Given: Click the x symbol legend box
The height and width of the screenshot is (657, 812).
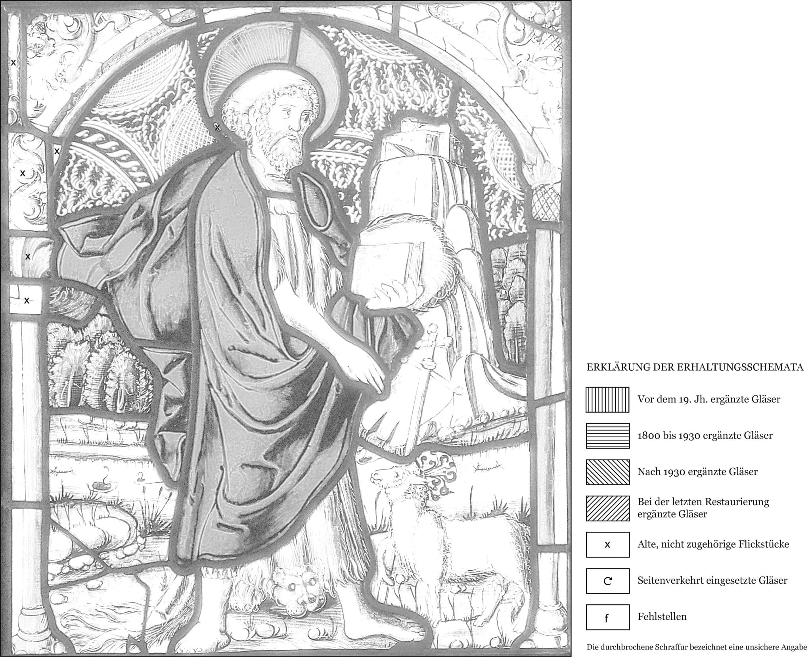Looking at the screenshot, I should (607, 544).
